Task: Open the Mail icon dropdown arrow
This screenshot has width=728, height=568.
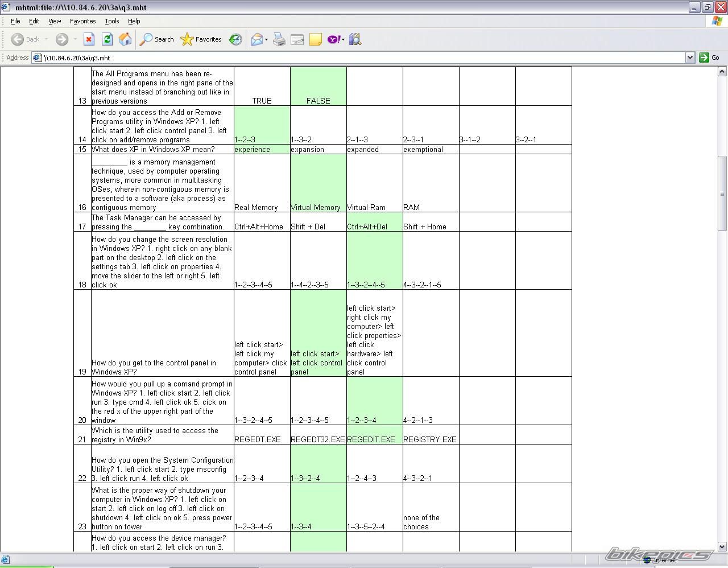Action: coord(266,39)
